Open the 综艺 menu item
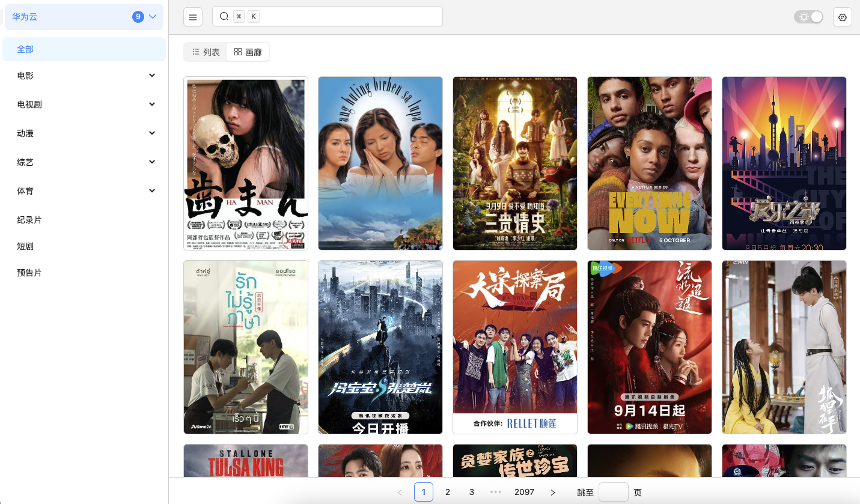Viewport: 860px width, 504px height. (84, 162)
